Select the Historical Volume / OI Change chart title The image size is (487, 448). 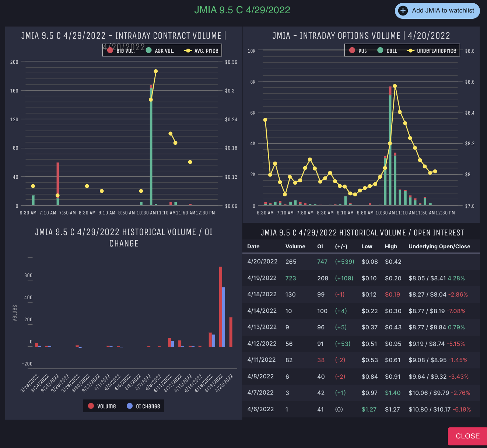pyautogui.click(x=124, y=238)
